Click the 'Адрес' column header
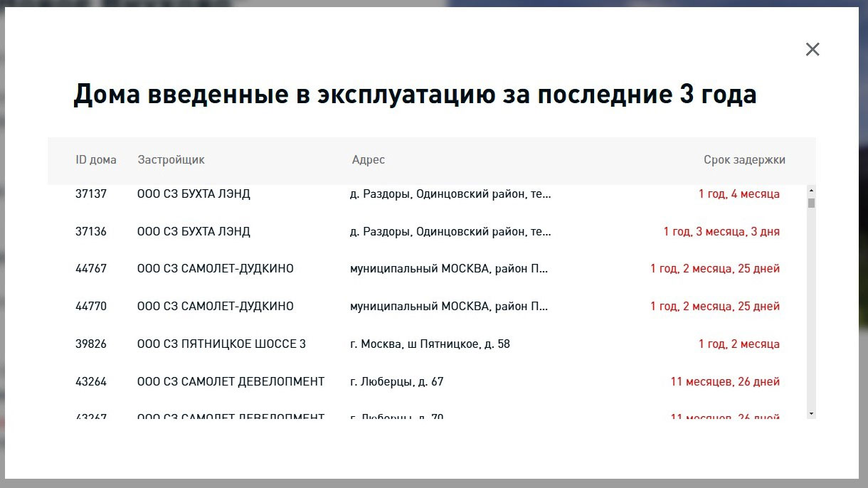868x488 pixels. [x=368, y=160]
